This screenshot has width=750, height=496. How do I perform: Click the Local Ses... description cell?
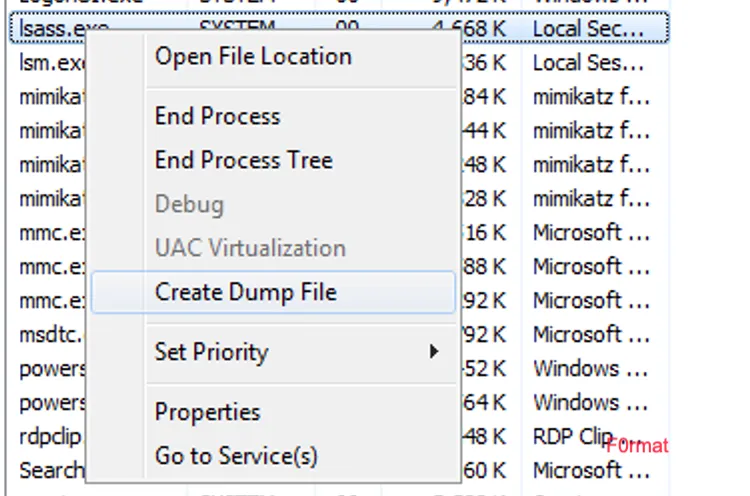pyautogui.click(x=588, y=64)
